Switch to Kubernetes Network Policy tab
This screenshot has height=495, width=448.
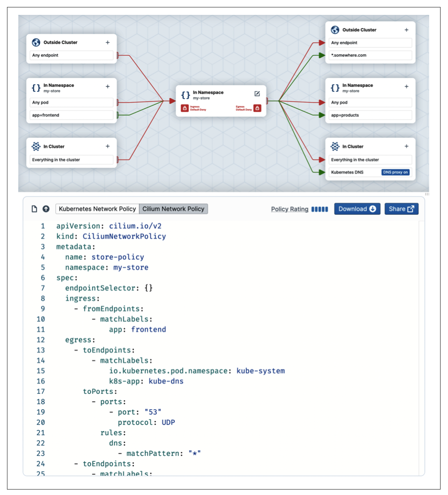(x=98, y=209)
